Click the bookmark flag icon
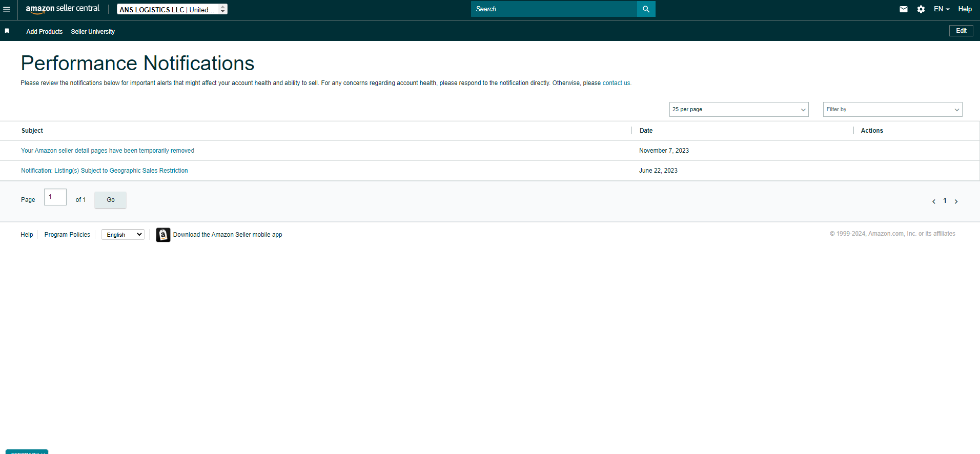This screenshot has height=454, width=980. [x=7, y=31]
